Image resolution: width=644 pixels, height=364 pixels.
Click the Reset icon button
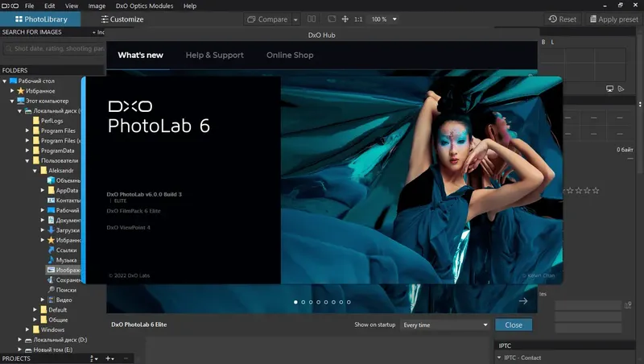click(562, 19)
